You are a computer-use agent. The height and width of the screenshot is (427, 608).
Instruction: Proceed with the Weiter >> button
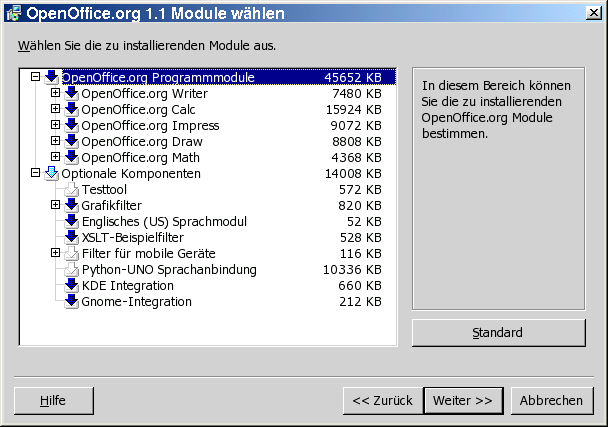[463, 400]
